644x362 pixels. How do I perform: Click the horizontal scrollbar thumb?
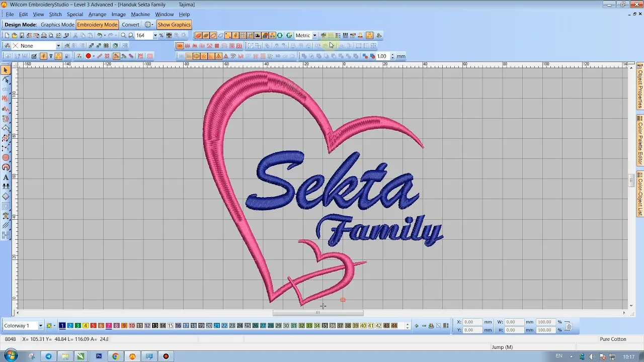coord(318,313)
